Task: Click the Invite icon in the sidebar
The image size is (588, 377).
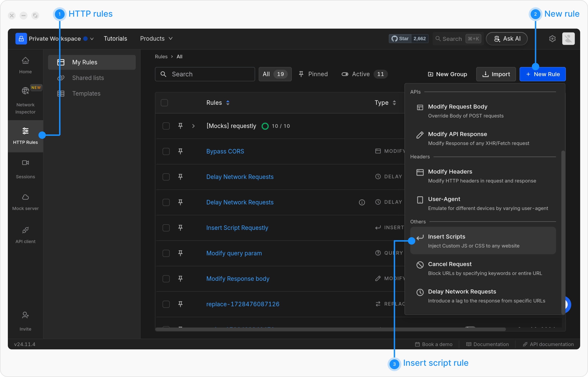Action: [x=25, y=315]
